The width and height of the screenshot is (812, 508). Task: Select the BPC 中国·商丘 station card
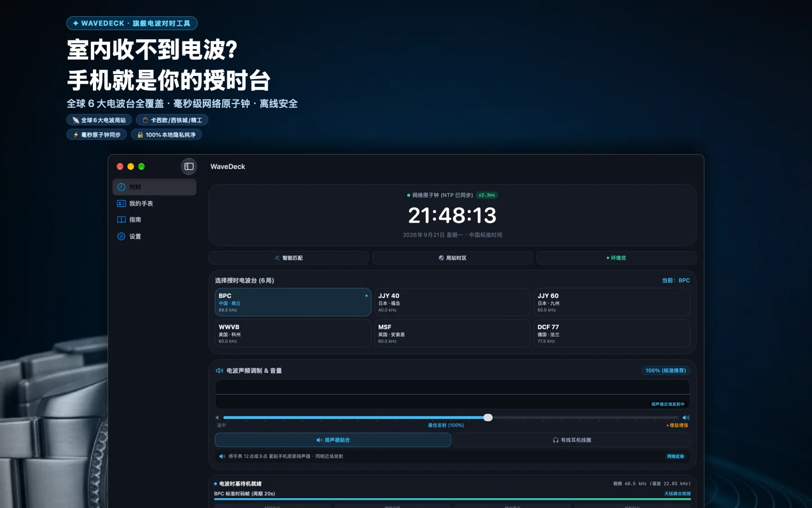coord(293,302)
